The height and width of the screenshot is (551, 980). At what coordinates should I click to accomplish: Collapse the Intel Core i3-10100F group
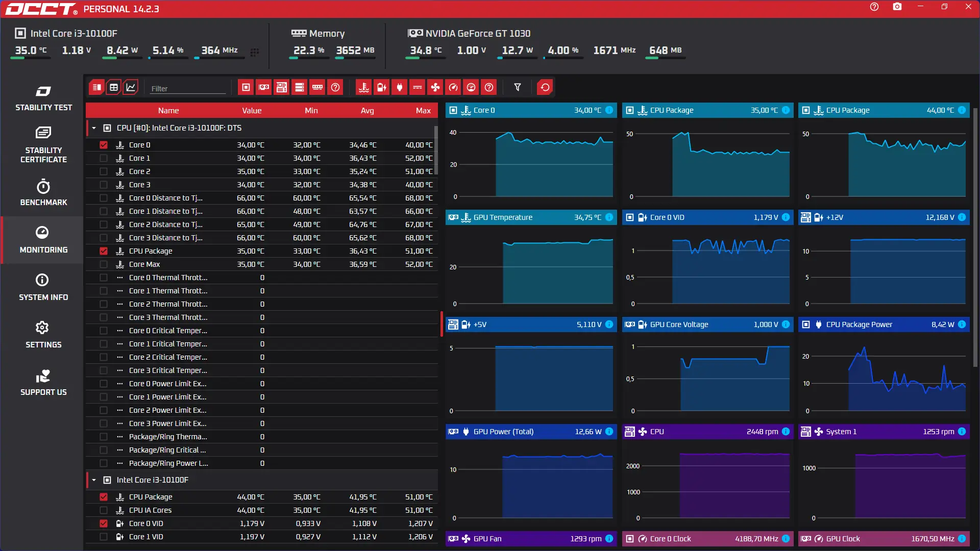pos(94,480)
